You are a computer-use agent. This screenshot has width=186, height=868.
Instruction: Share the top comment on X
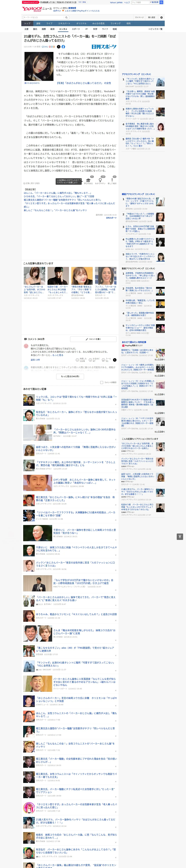[x=115, y=360]
